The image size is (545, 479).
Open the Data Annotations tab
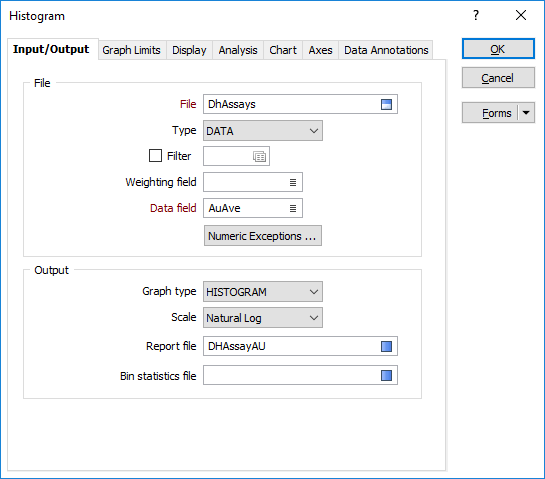pyautogui.click(x=386, y=50)
